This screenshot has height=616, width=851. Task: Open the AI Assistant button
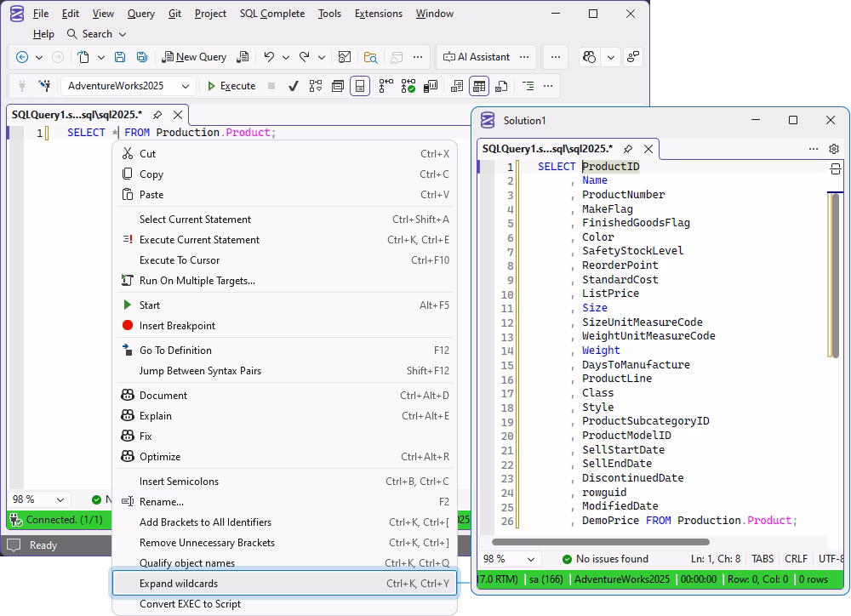tap(477, 57)
